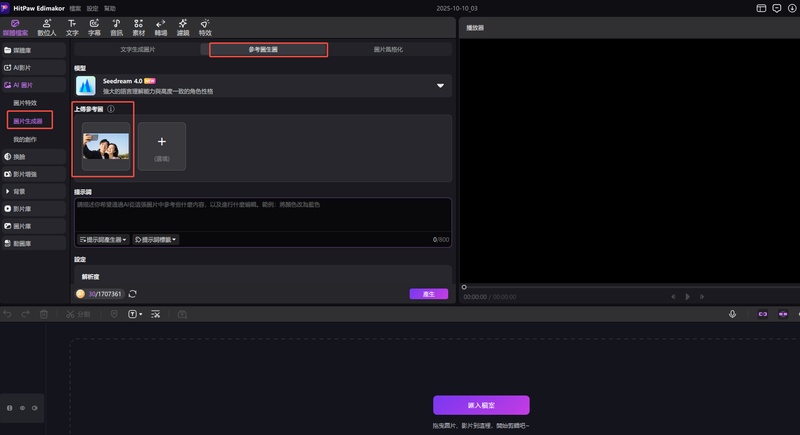Open the 字幕 subtitles tool

pyautogui.click(x=94, y=26)
